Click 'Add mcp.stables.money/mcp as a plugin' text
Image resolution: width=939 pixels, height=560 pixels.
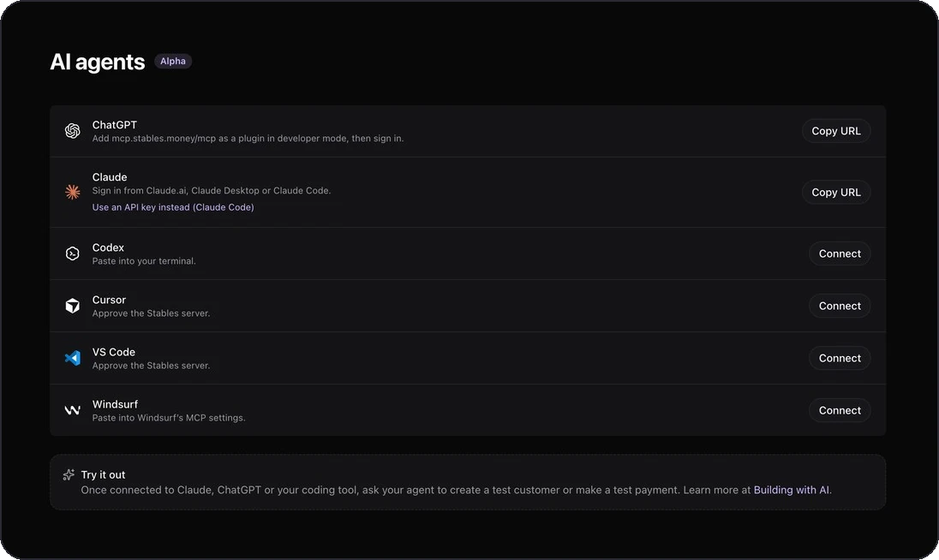(x=248, y=138)
